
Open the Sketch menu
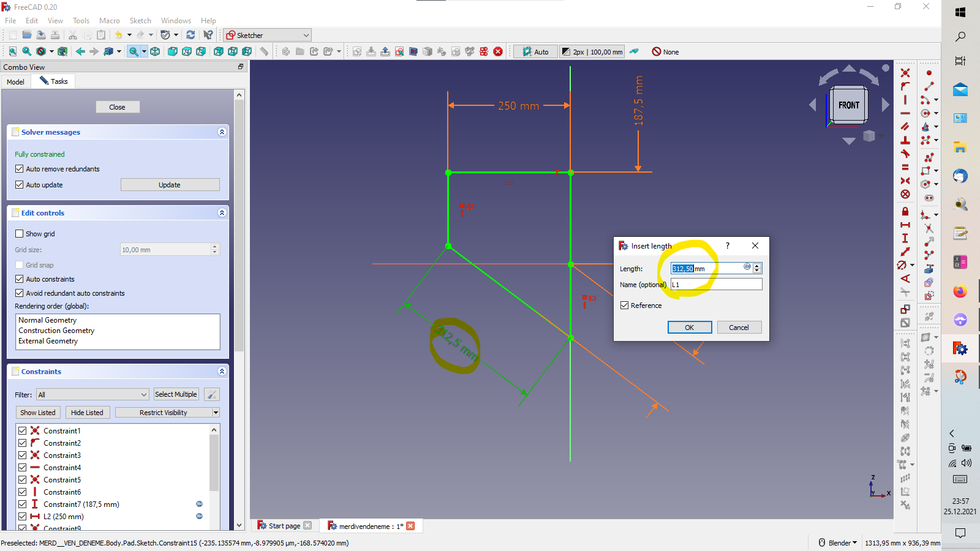point(140,20)
